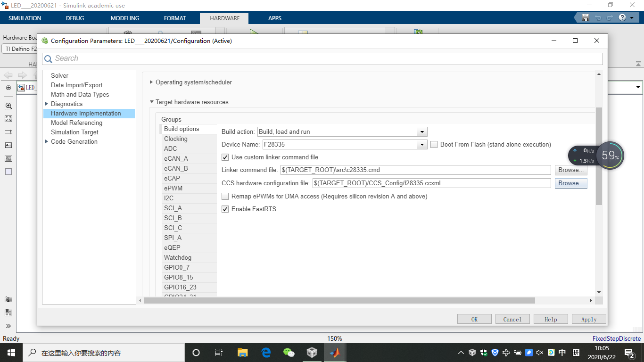Viewport: 644px width, 362px height.
Task: Select the Zoom tool in Simulink palette
Action: click(8, 106)
